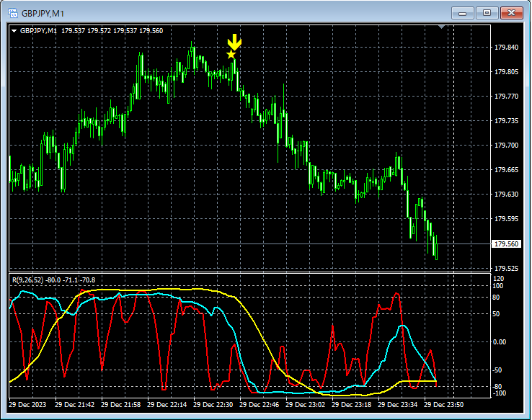The width and height of the screenshot is (532, 420).
Task: Click the 29 Dec 22:30 time label
Action: point(213,404)
